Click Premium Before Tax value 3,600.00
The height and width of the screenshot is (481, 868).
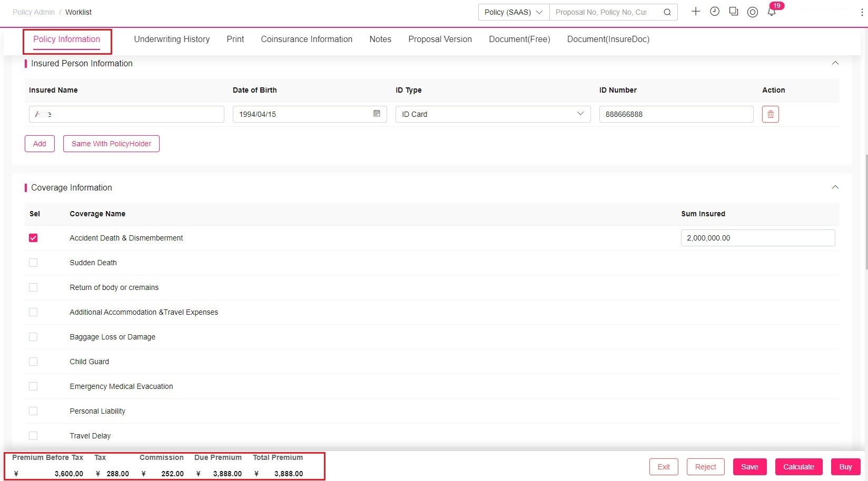[x=69, y=474]
